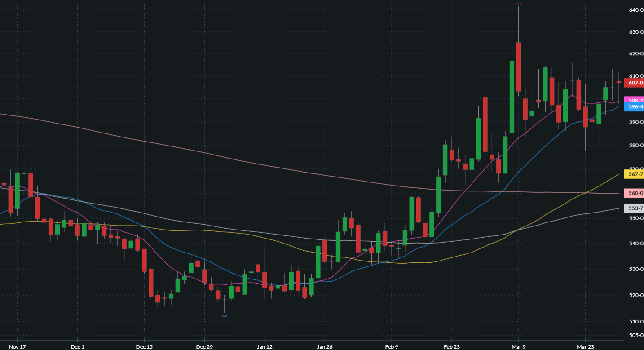644x350 pixels.
Task: Click the 505-0 price axis label
Action: (x=636, y=335)
